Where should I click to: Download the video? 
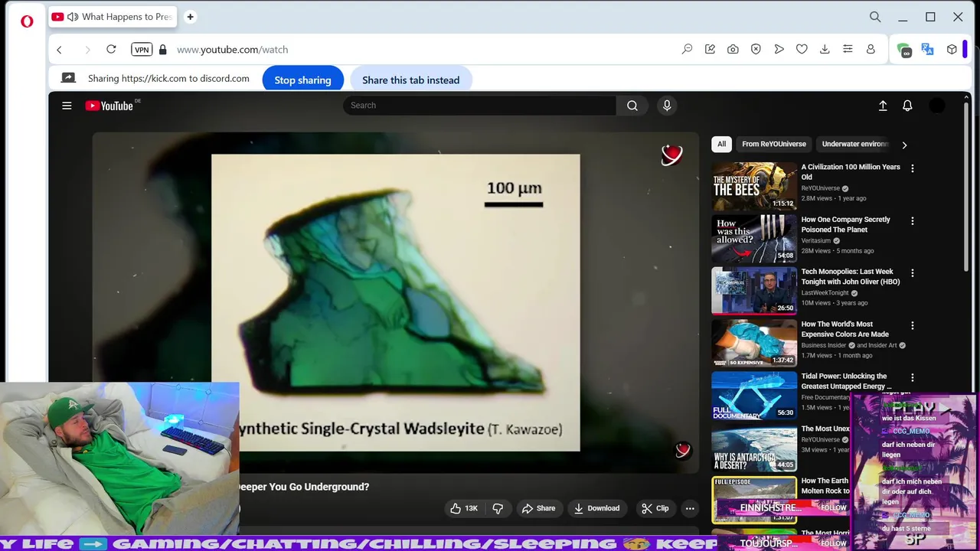(x=596, y=508)
